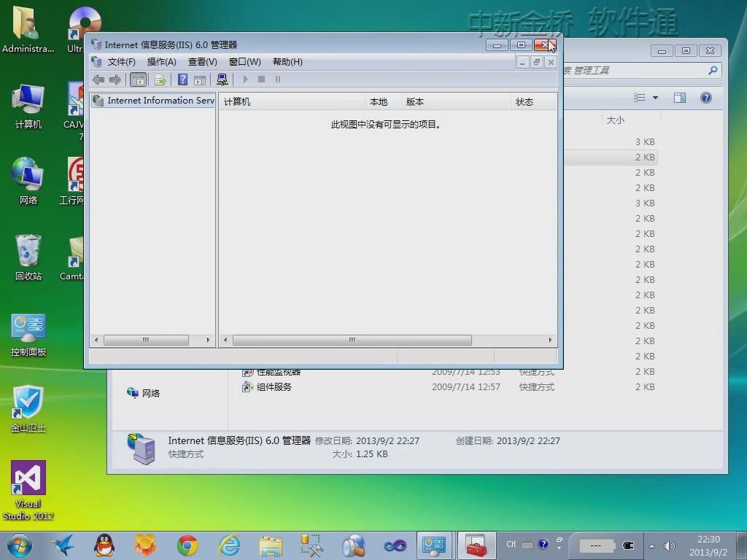Click the volume speaker icon in system tray

670,545
